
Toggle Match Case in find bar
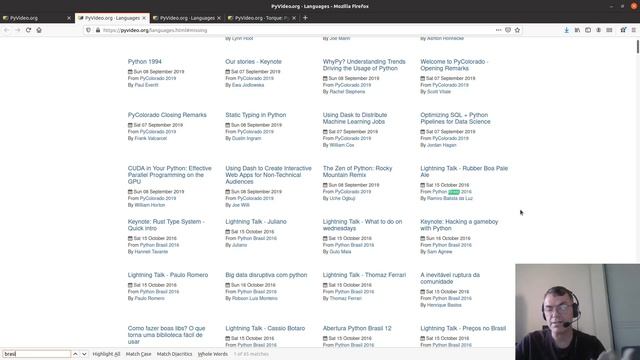click(x=138, y=354)
